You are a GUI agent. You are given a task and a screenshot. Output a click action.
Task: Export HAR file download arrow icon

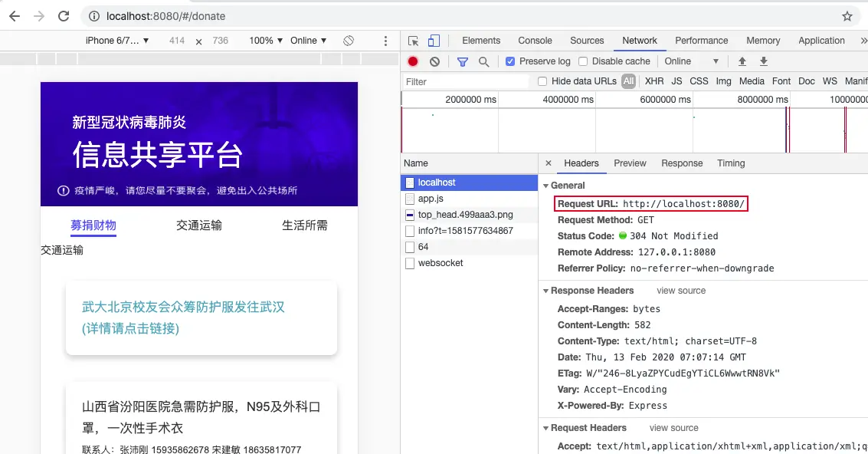point(763,61)
